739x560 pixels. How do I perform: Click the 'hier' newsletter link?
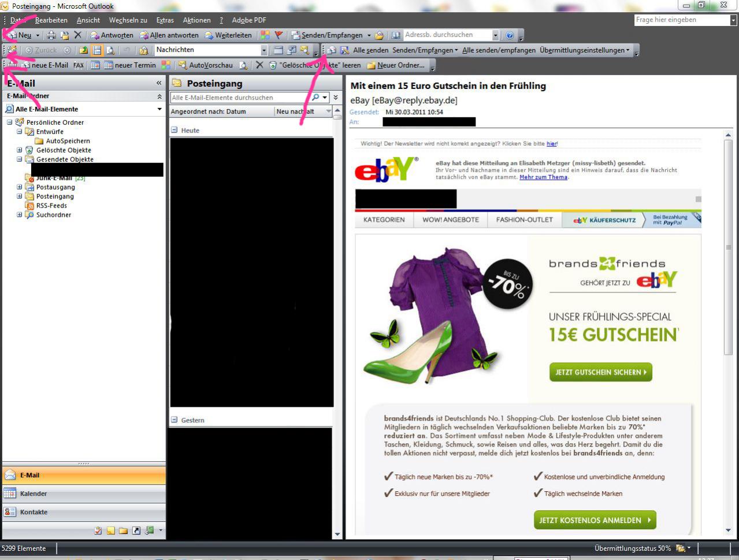(552, 144)
